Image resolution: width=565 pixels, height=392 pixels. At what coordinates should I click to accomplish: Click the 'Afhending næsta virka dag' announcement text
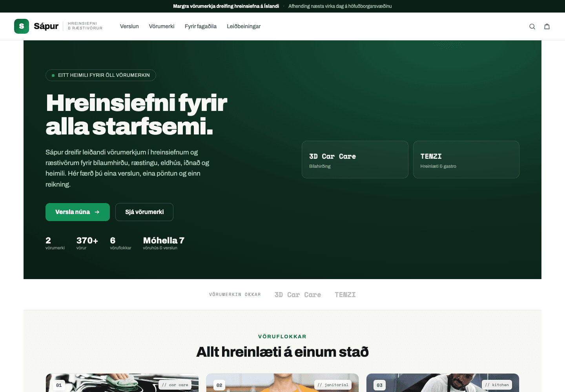[340, 6]
